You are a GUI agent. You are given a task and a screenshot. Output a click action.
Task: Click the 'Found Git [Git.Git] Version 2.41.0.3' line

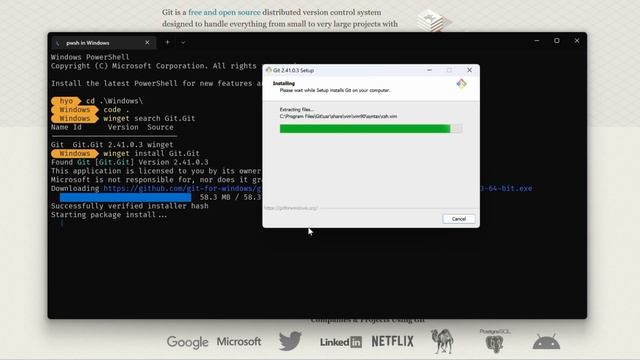pos(130,162)
